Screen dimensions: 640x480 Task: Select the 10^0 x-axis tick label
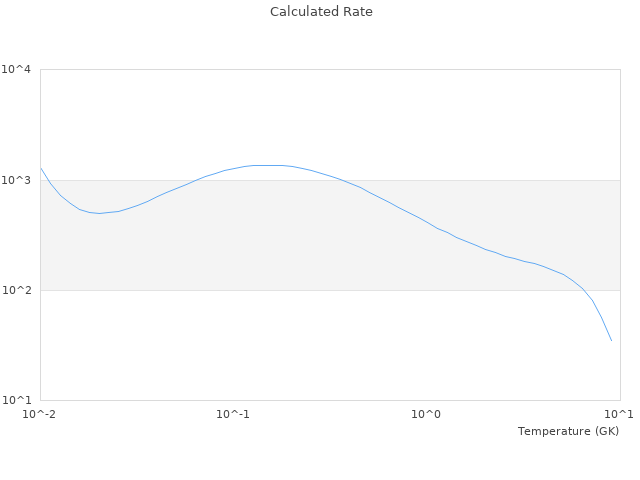pyautogui.click(x=427, y=414)
